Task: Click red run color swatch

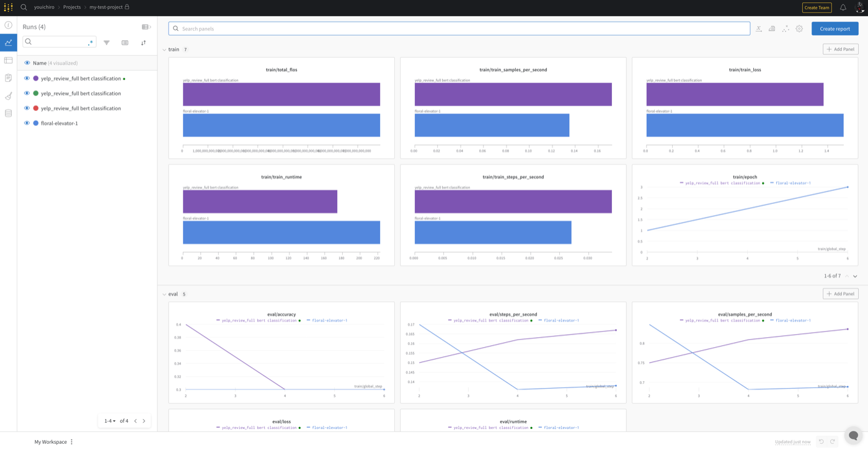Action: (x=36, y=108)
